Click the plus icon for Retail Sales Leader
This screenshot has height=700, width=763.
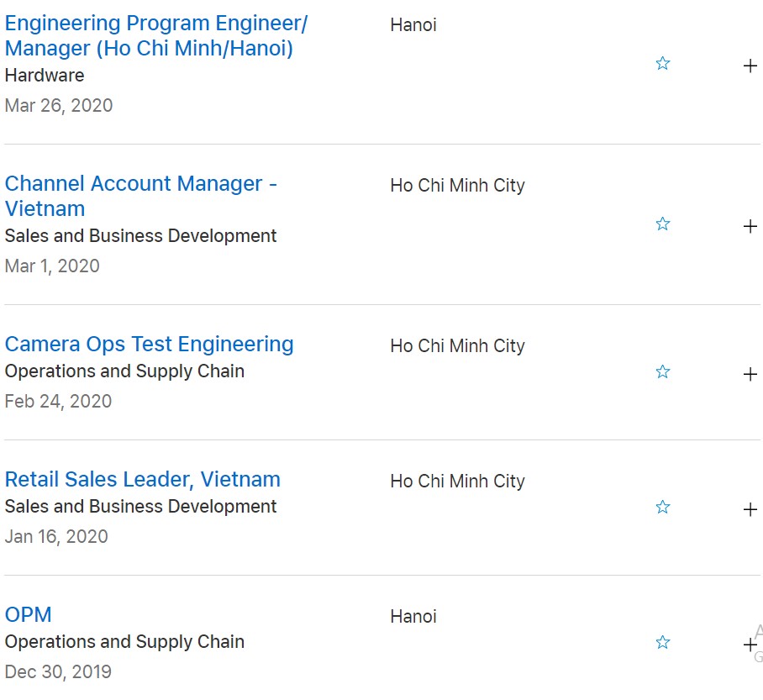[750, 509]
